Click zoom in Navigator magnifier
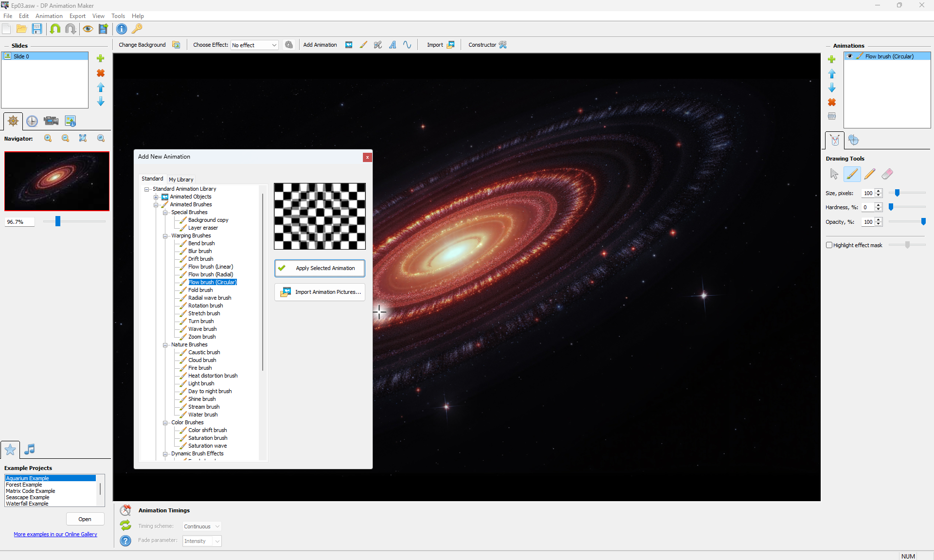The width and height of the screenshot is (934, 560). (48, 138)
